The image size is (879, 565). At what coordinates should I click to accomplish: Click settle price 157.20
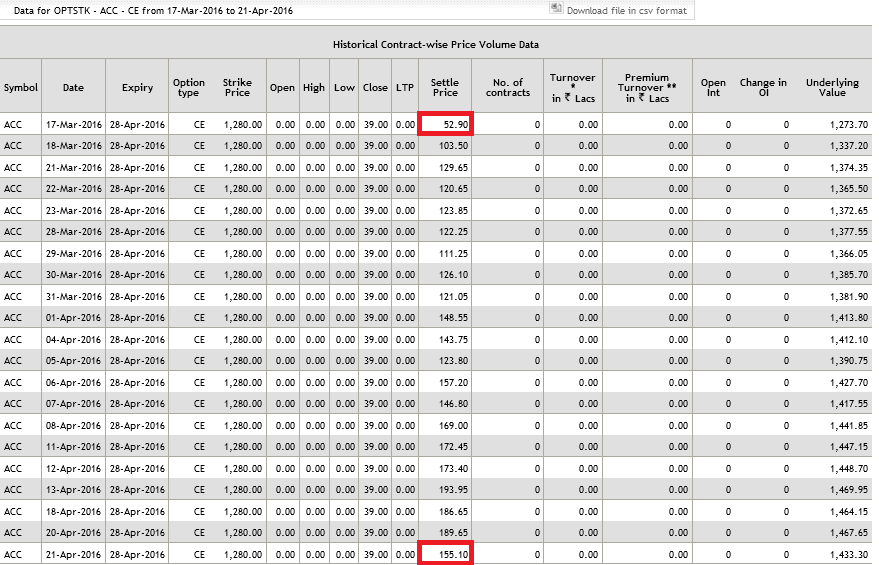click(x=454, y=383)
